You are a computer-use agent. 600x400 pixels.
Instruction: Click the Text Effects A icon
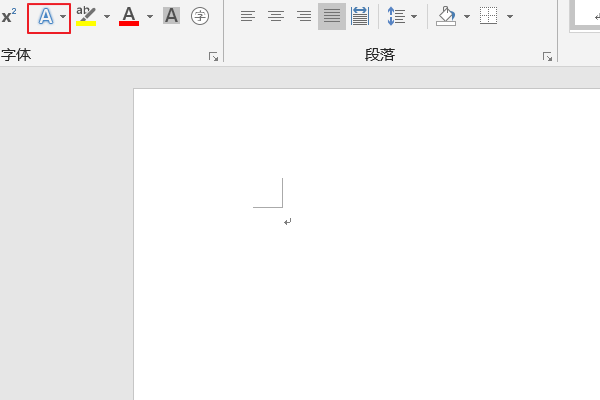pyautogui.click(x=46, y=17)
